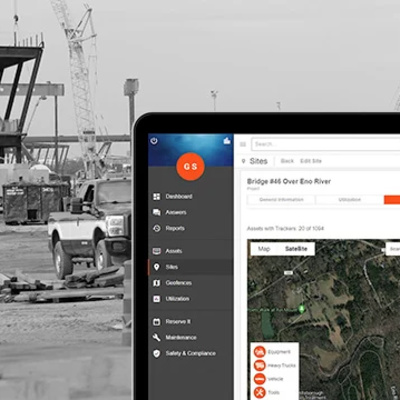This screenshot has height=400, width=400.
Task: Switch map view to Map
Action: 264,249
